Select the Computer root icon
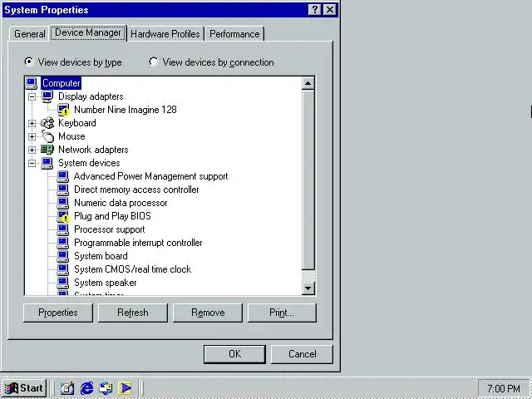 (32, 83)
